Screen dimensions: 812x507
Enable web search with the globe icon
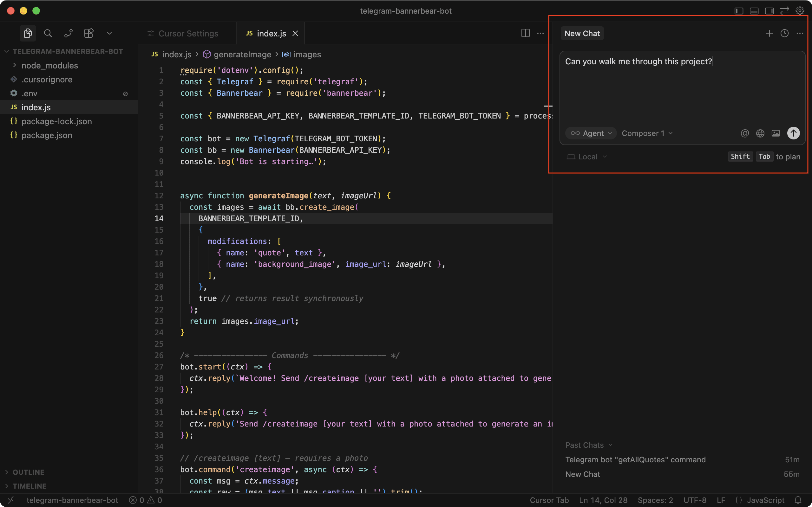click(760, 133)
